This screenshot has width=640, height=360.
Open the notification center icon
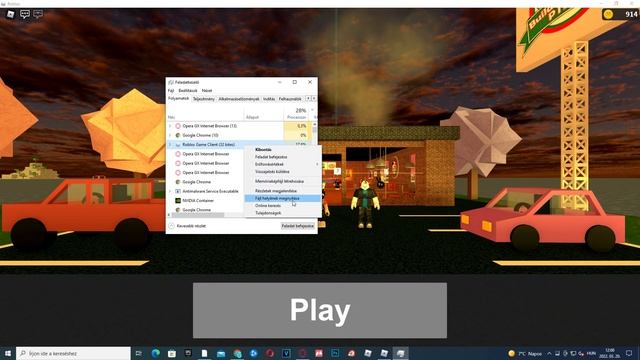click(x=629, y=353)
